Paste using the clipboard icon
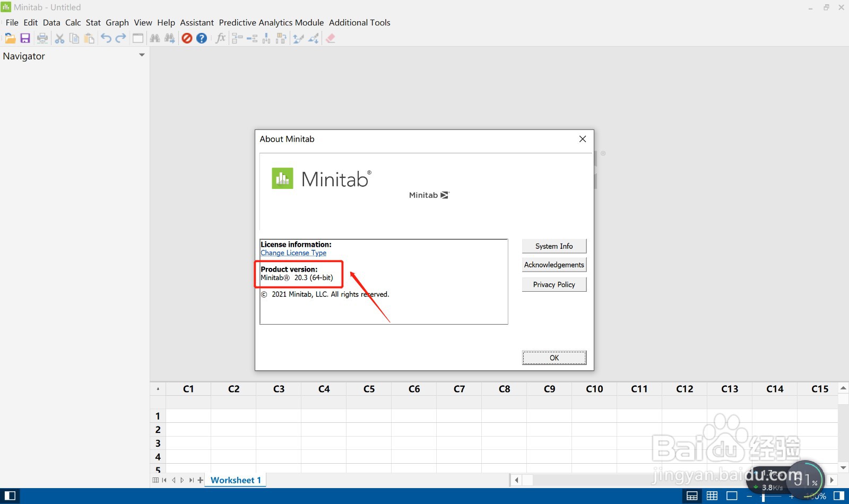This screenshot has height=504, width=849. [89, 38]
